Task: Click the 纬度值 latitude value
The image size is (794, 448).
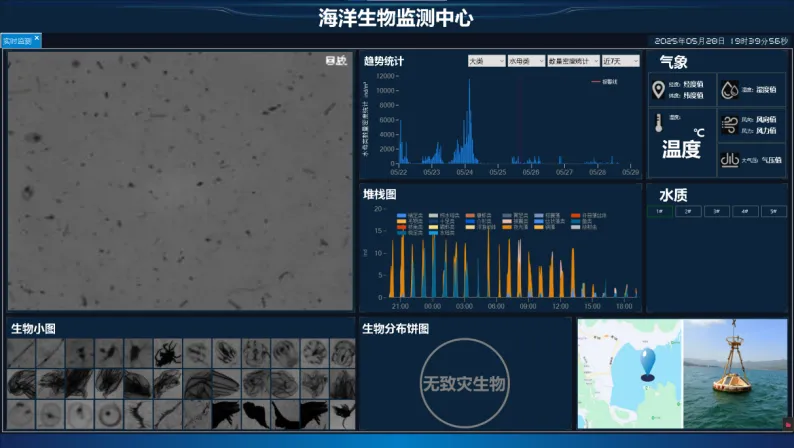Action: point(693,95)
